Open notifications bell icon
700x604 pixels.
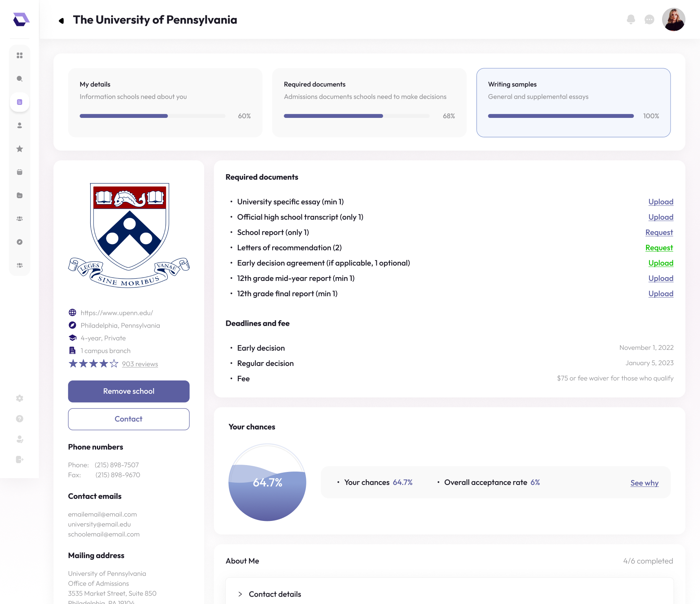pyautogui.click(x=631, y=20)
